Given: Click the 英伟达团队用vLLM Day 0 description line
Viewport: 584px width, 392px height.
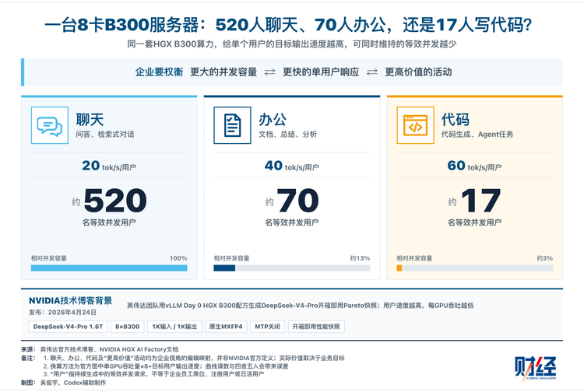Looking at the screenshot, I should (301, 306).
